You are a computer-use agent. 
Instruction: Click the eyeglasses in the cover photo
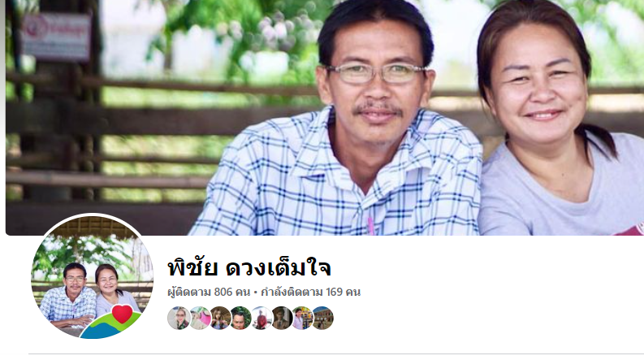click(376, 74)
